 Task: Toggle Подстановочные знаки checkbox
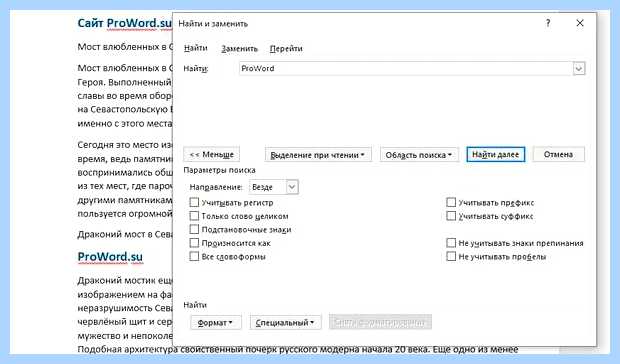point(194,229)
